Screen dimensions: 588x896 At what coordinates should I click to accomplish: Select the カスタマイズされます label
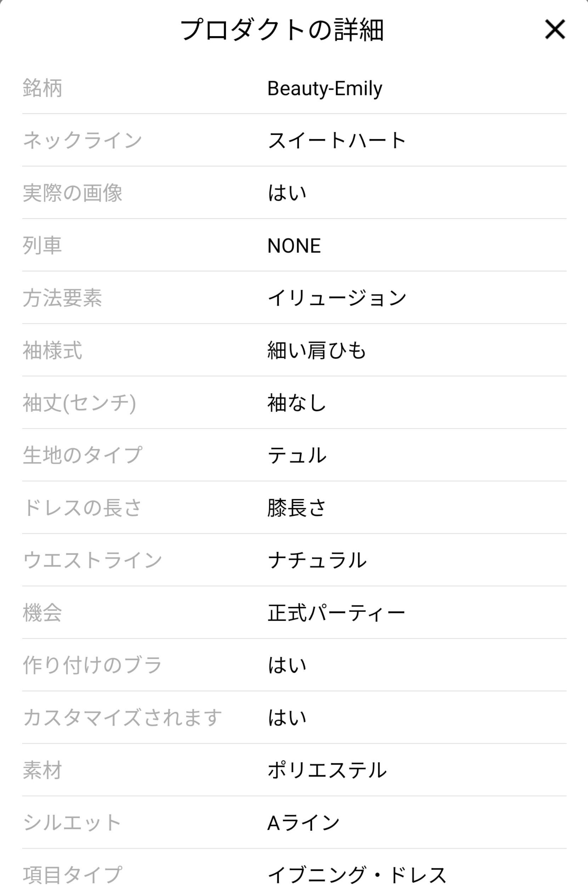point(122,717)
